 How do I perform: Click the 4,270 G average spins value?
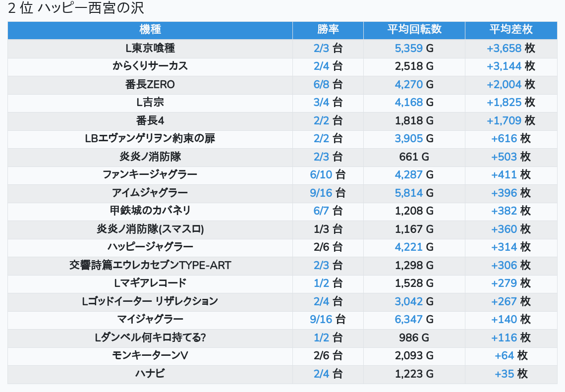tap(414, 85)
